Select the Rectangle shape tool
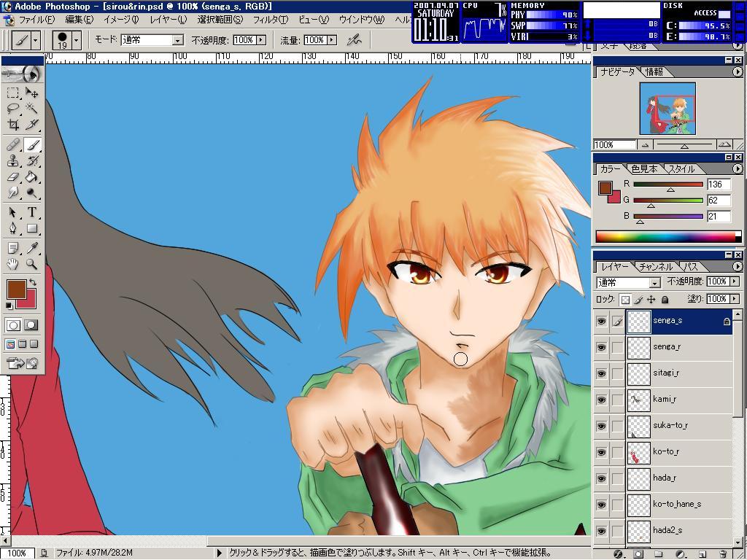The image size is (747, 560). pyautogui.click(x=31, y=228)
